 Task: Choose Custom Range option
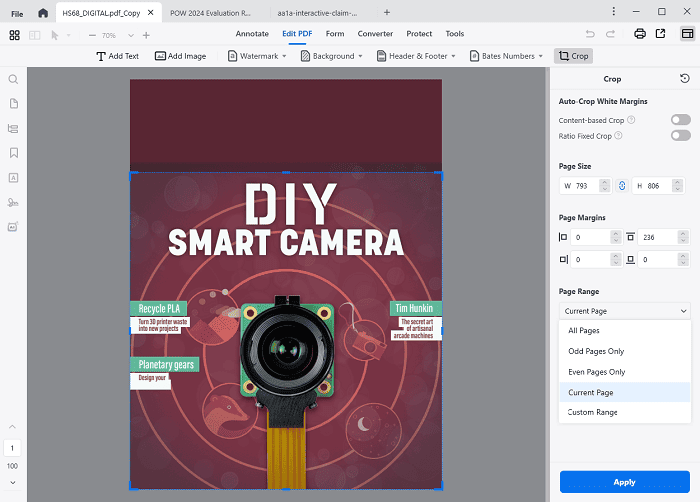point(593,412)
